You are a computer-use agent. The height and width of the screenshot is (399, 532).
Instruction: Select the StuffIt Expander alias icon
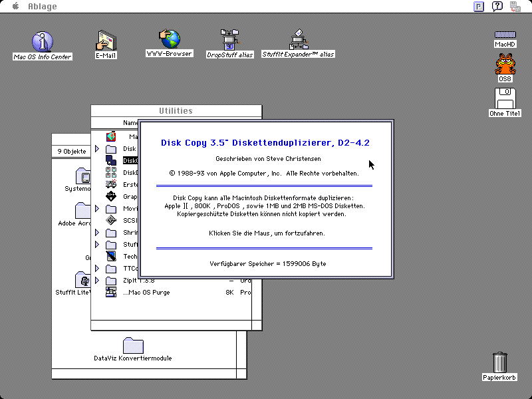click(x=298, y=39)
